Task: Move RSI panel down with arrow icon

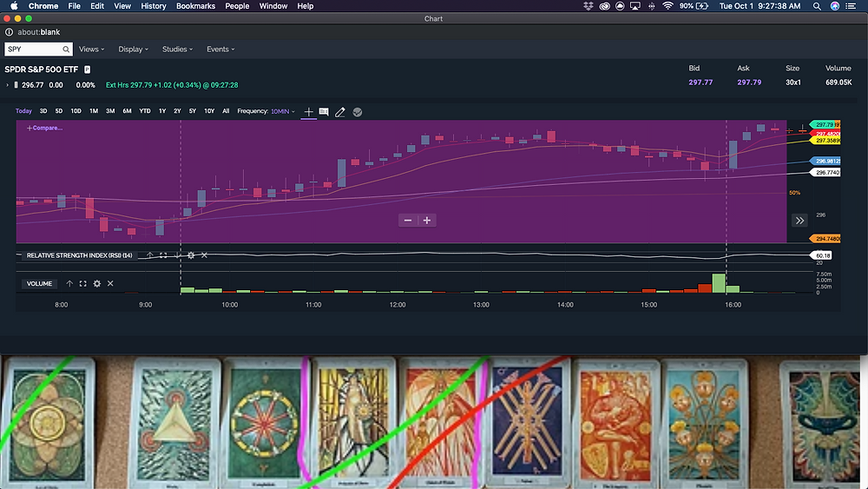Action: (x=177, y=255)
